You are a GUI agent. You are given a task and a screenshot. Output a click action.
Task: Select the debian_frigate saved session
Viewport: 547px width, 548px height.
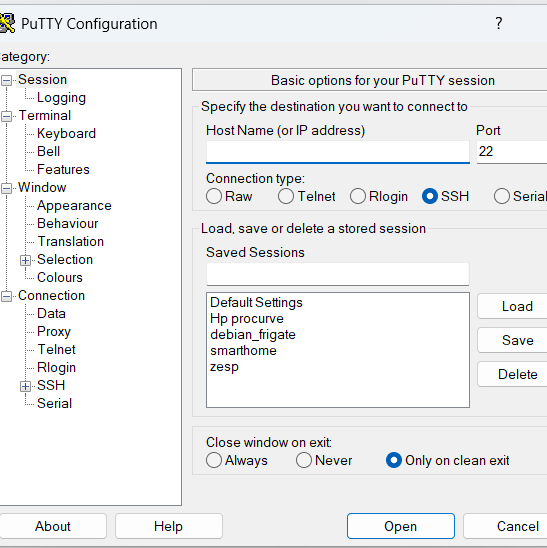click(x=253, y=334)
